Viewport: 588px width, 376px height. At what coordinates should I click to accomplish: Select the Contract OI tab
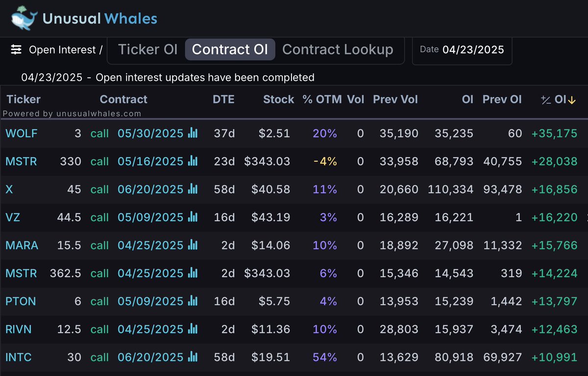click(x=230, y=50)
